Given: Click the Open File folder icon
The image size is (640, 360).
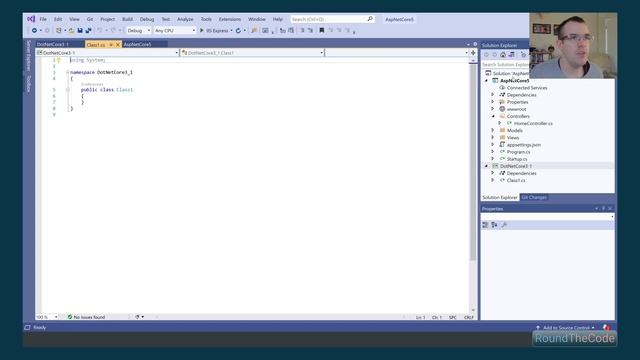Looking at the screenshot, I should [71, 31].
